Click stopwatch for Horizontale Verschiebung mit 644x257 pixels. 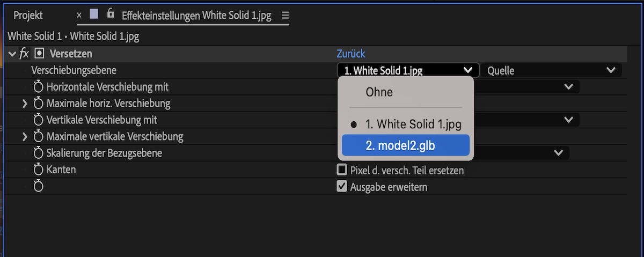39,86
